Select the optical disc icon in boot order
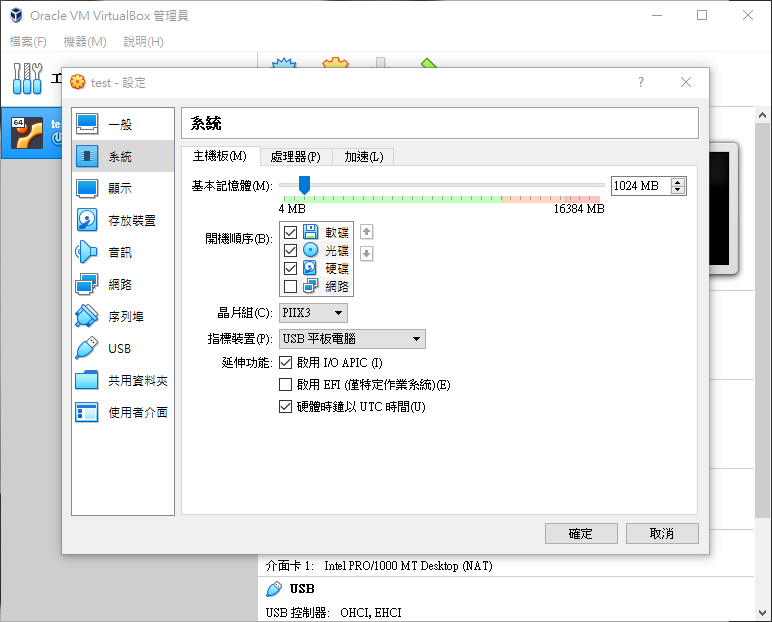 [310, 250]
